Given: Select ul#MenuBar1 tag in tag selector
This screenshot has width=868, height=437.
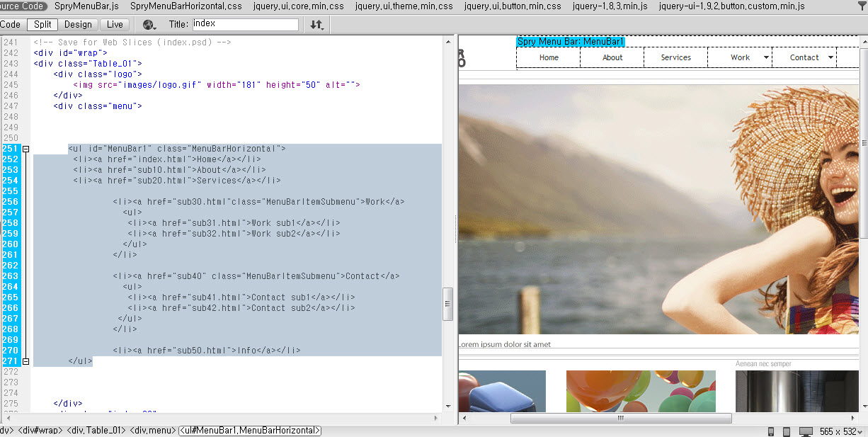Looking at the screenshot, I should 250,431.
